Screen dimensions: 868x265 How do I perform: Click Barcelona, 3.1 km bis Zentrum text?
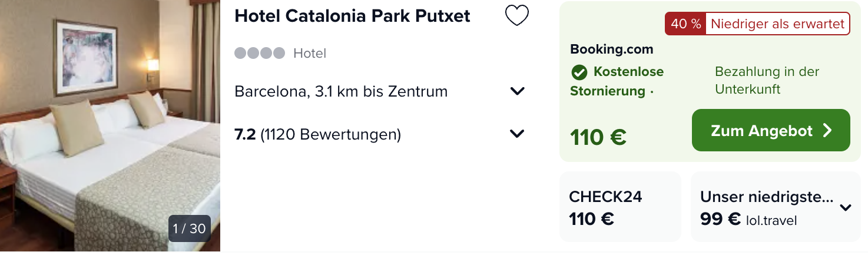tap(341, 91)
